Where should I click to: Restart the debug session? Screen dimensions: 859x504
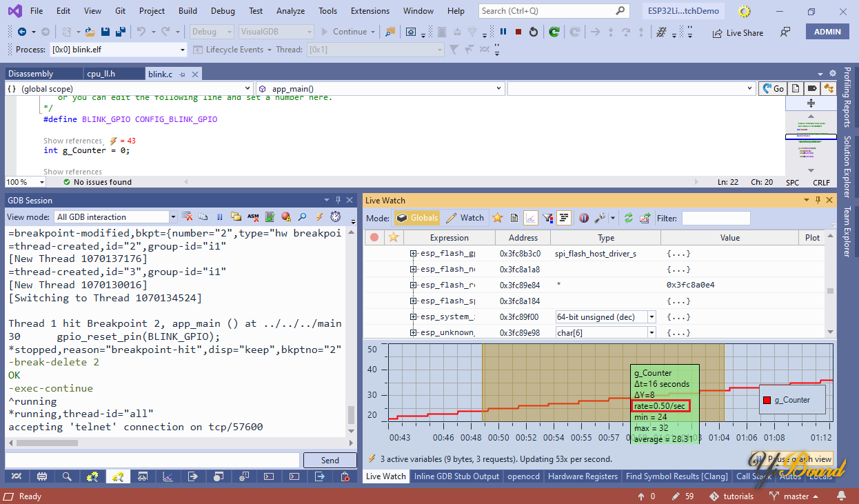[534, 32]
